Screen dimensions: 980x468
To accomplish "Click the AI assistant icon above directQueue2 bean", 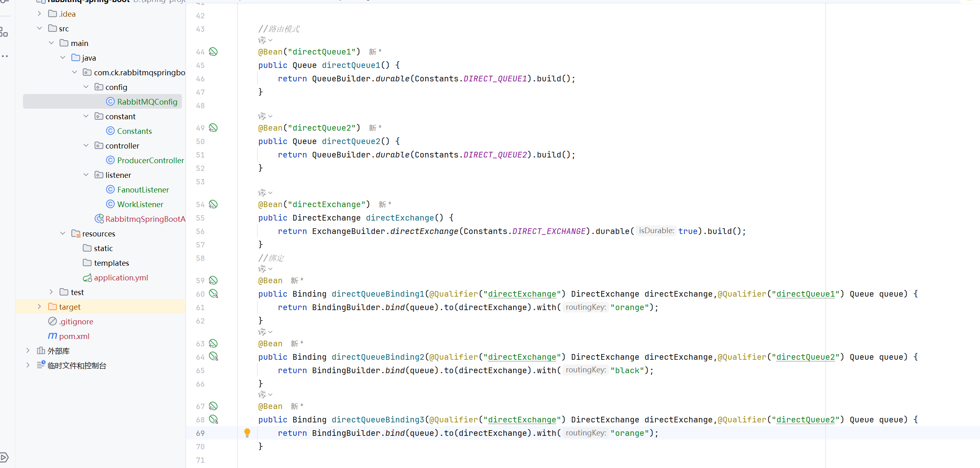I will [x=262, y=116].
